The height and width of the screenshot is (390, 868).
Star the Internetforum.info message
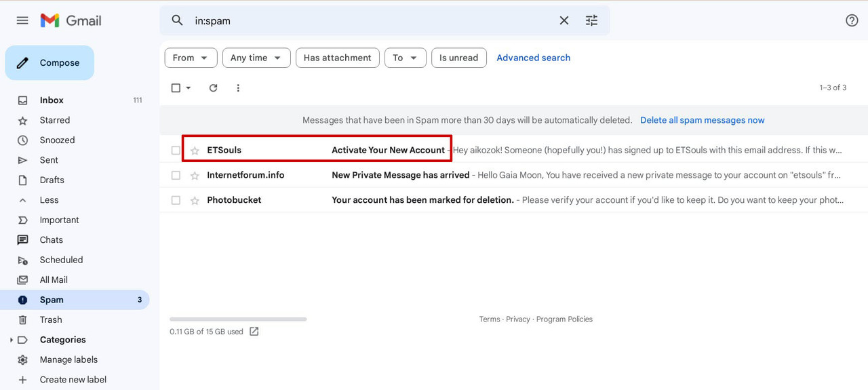coord(195,176)
